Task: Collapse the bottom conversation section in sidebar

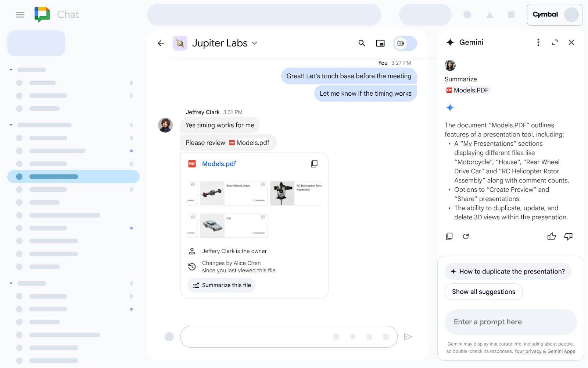Action: coord(11,283)
